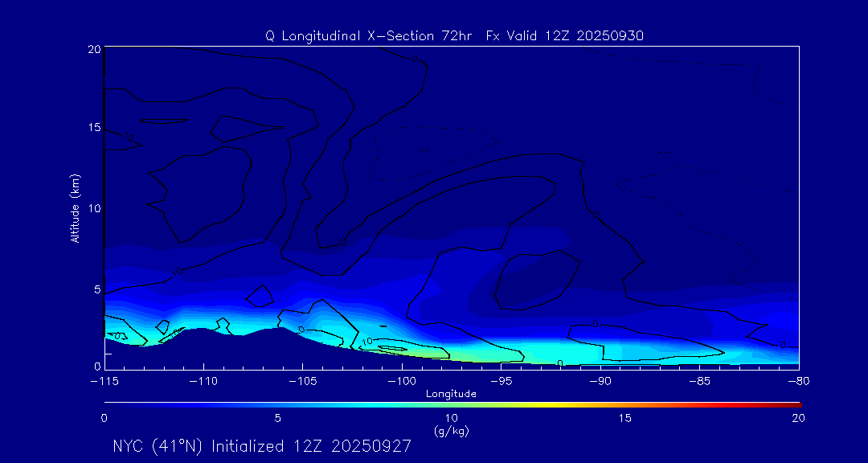Click the "NYC (41°N) Initialized" footer text
Image resolution: width=868 pixels, height=463 pixels.
pos(211,446)
